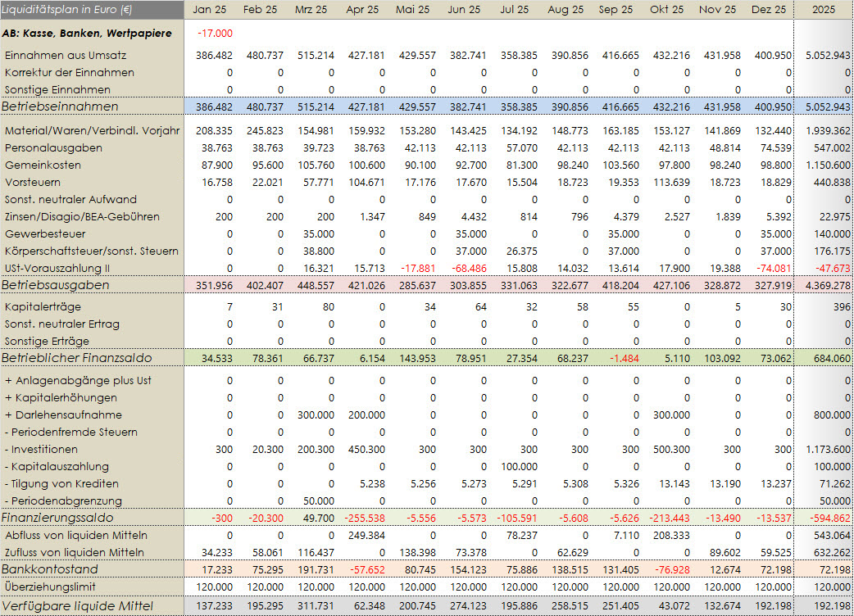Select the Betriebseinnahmen row label
Screen dimensions: 854x616
tap(60, 106)
